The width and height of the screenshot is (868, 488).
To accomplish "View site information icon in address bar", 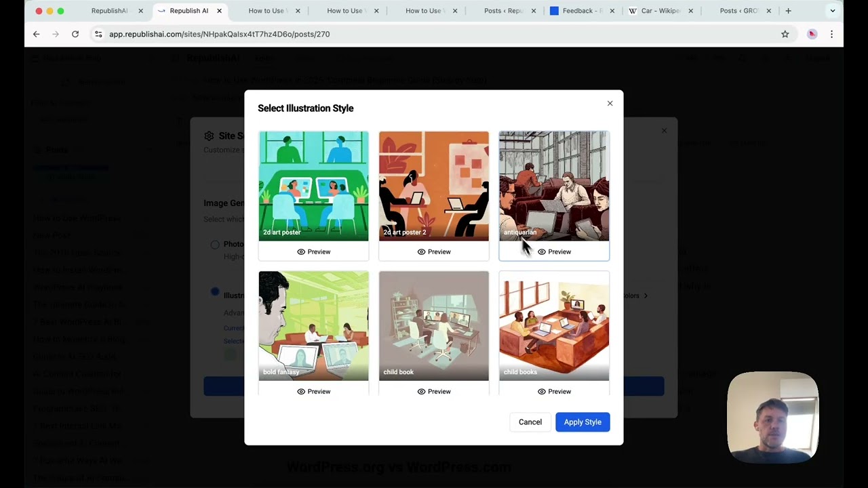I will click(98, 34).
